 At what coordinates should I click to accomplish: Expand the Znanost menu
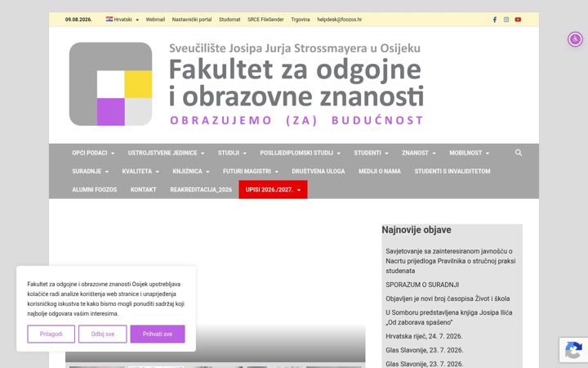pyautogui.click(x=419, y=153)
